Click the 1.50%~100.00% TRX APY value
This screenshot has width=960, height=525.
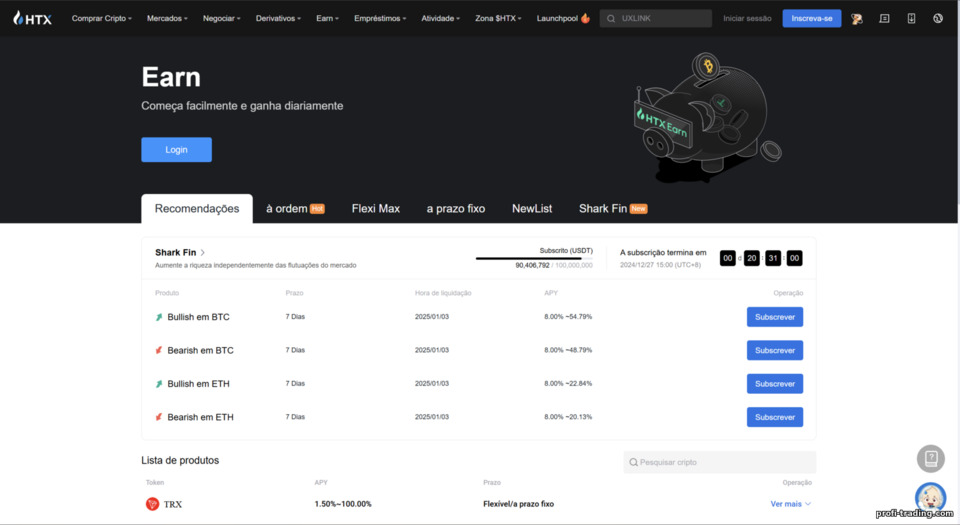click(x=343, y=504)
